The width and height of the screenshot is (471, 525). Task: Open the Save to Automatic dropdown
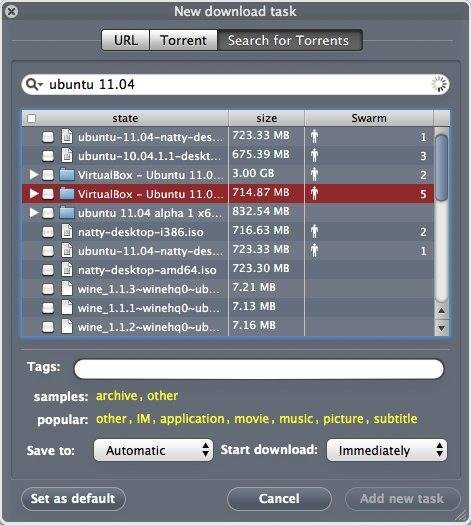tap(153, 450)
